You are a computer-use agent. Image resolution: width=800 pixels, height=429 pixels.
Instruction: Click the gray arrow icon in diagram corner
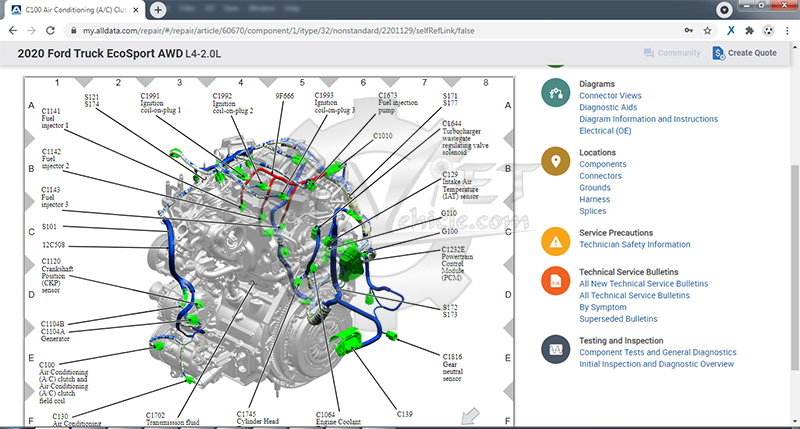pos(470,416)
